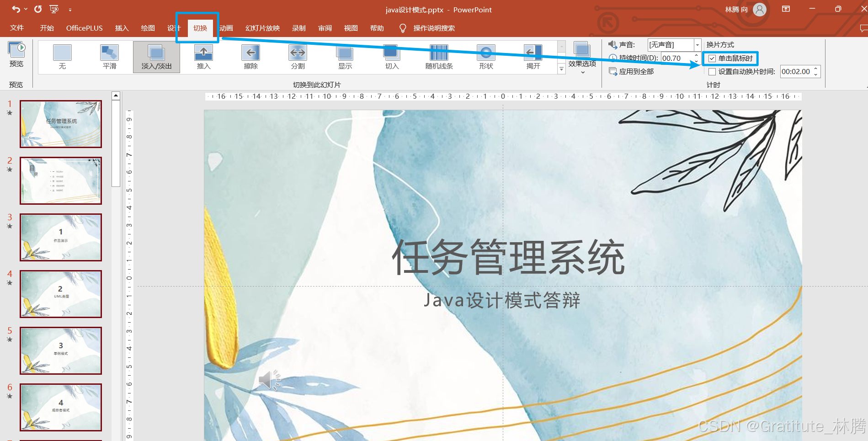868x441 pixels.
Task: Switch to Insert (插入) tab
Action: [122, 28]
